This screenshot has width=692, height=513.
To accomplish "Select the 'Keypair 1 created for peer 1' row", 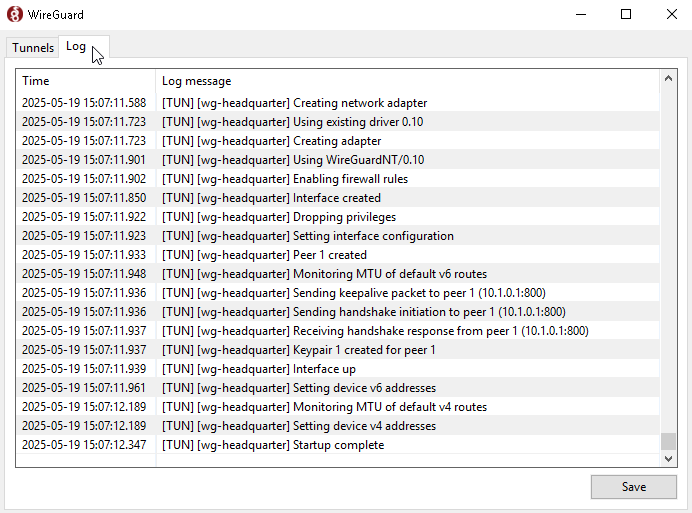I will (x=338, y=350).
